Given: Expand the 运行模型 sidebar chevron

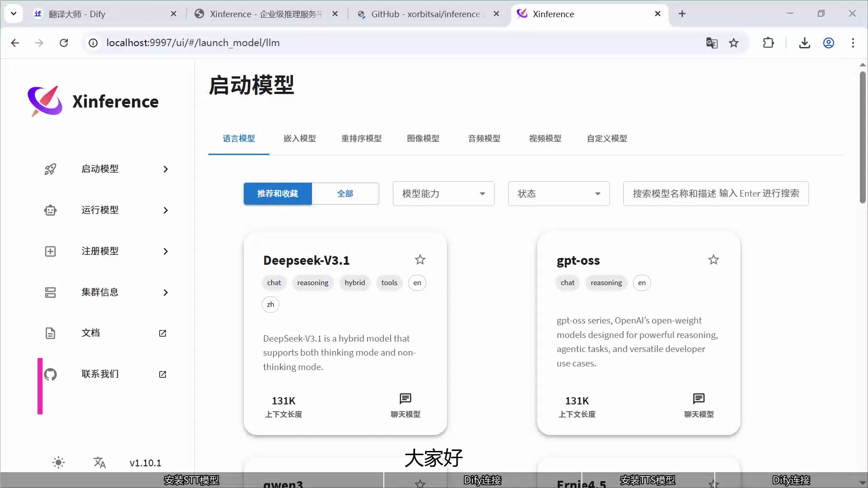Looking at the screenshot, I should tap(165, 210).
